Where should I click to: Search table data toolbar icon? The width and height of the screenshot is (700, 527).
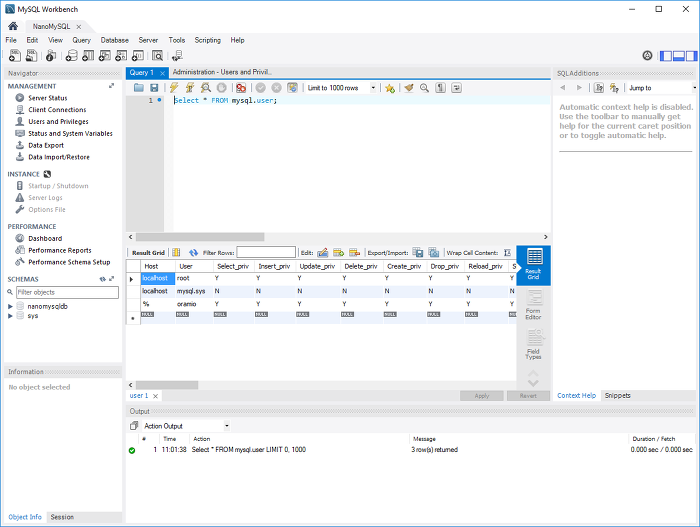point(157,55)
